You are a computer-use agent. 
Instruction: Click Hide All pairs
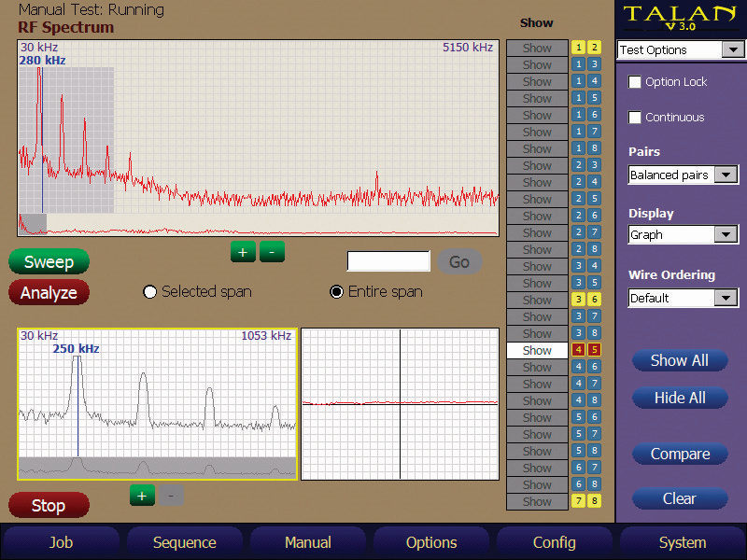pyautogui.click(x=680, y=398)
